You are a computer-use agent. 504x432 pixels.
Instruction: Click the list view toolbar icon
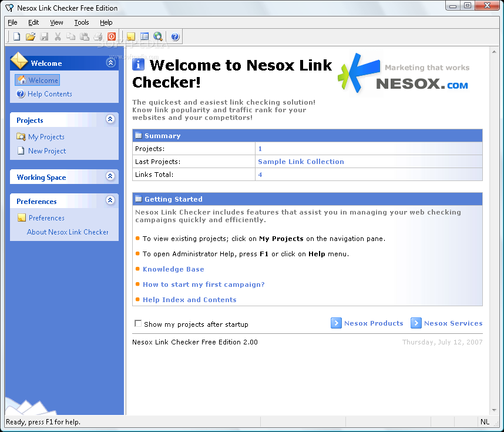[x=145, y=36]
